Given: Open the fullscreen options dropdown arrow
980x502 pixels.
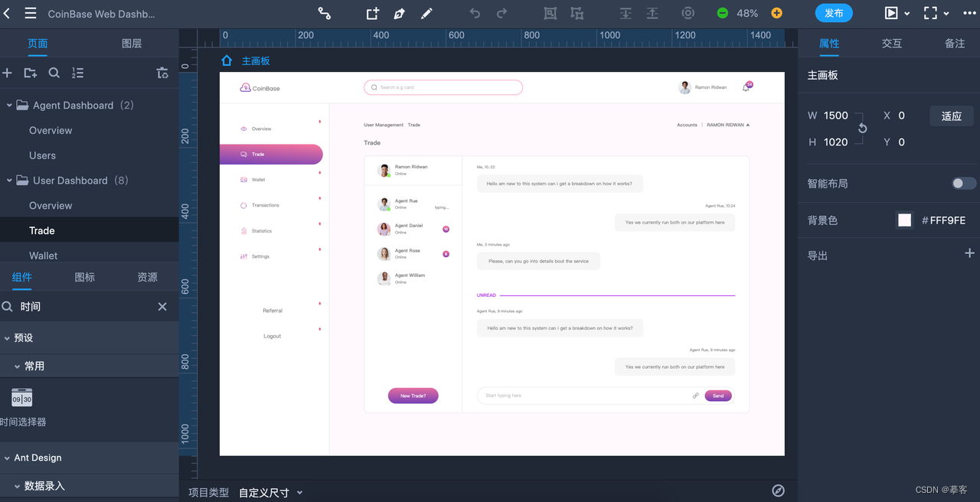Looking at the screenshot, I should click(946, 14).
